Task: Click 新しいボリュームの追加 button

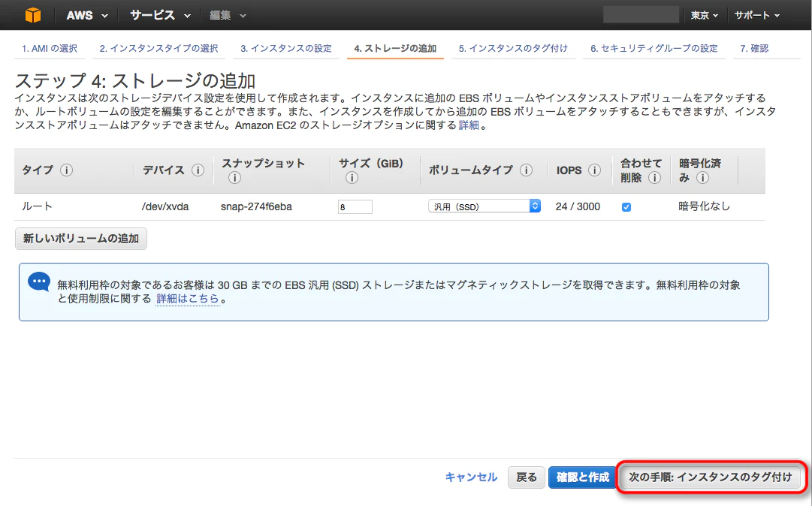Action: click(x=81, y=239)
